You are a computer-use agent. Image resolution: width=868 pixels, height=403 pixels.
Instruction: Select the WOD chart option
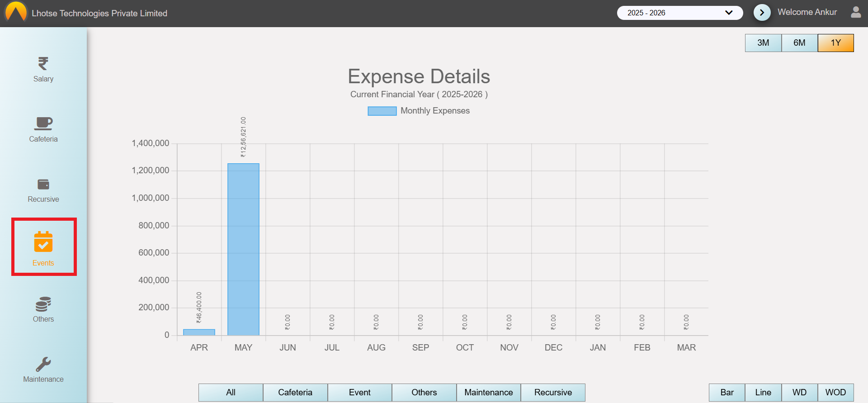pyautogui.click(x=835, y=393)
